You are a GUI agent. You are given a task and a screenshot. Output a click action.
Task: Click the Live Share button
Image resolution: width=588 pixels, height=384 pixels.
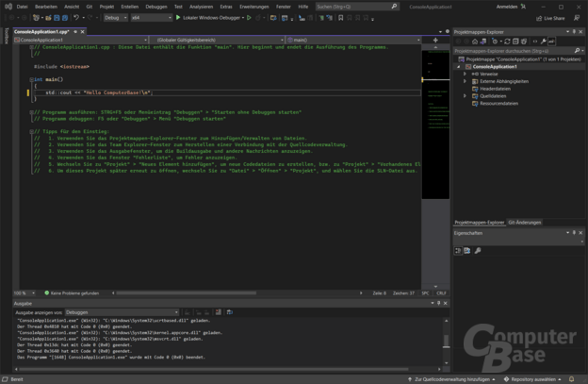click(x=550, y=18)
